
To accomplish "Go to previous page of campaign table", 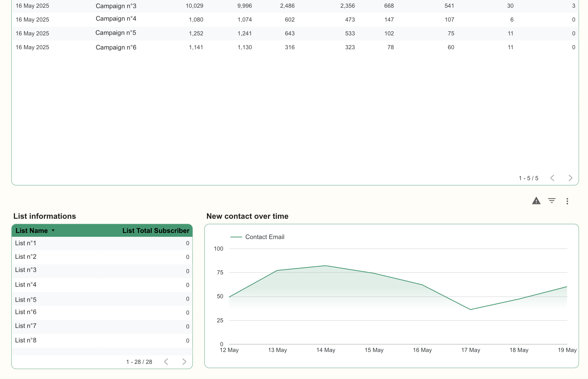I will click(x=552, y=178).
